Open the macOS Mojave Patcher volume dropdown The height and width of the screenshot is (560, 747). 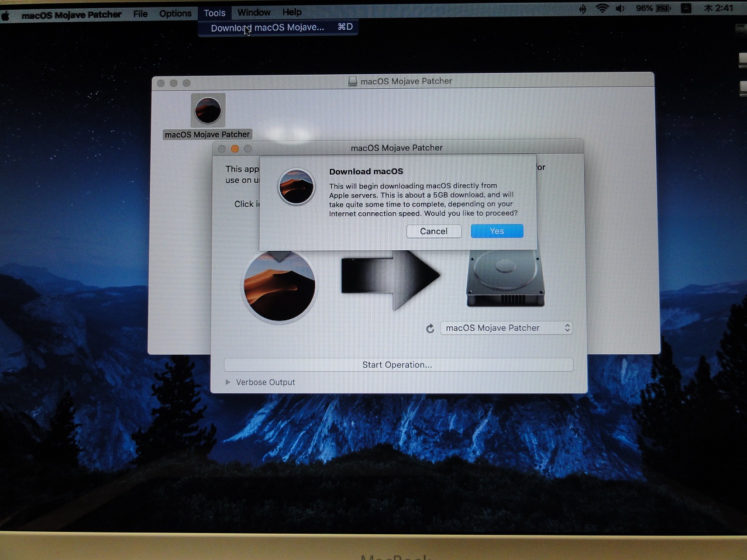[x=506, y=328]
